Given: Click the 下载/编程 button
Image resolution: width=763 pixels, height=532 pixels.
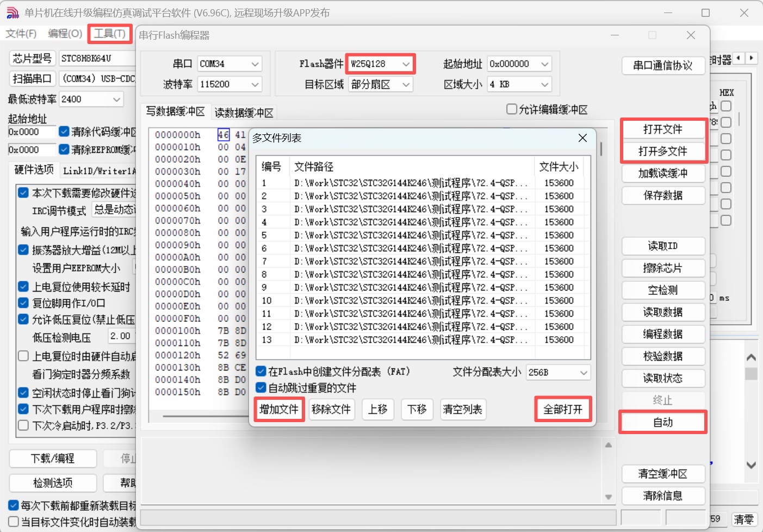Looking at the screenshot, I should click(53, 459).
